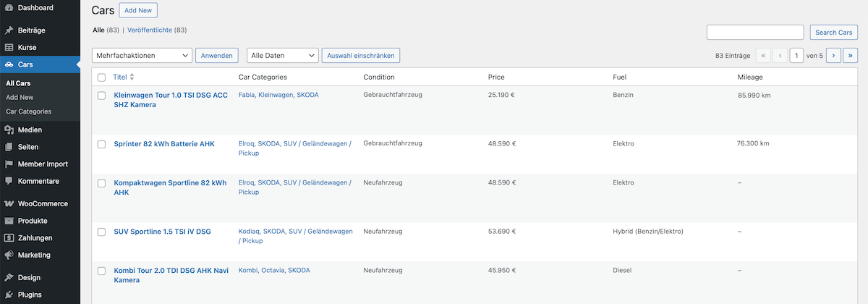
Task: Click the Dashboard gauge icon
Action: click(9, 8)
